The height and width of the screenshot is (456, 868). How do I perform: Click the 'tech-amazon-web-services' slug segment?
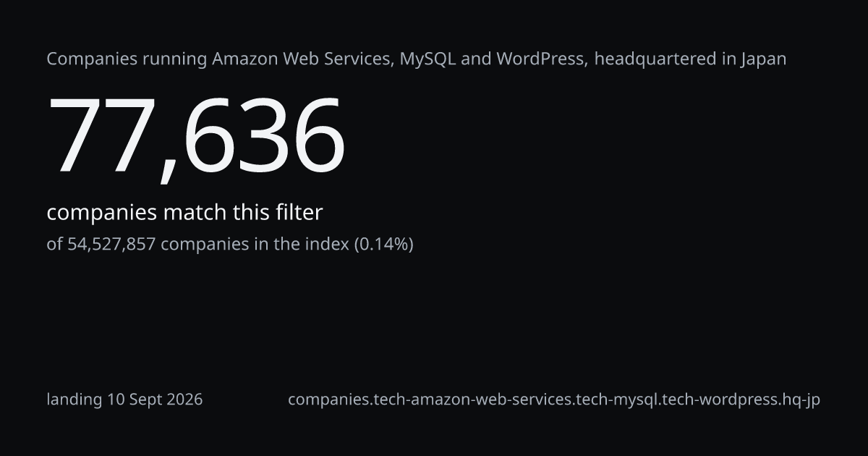471,399
